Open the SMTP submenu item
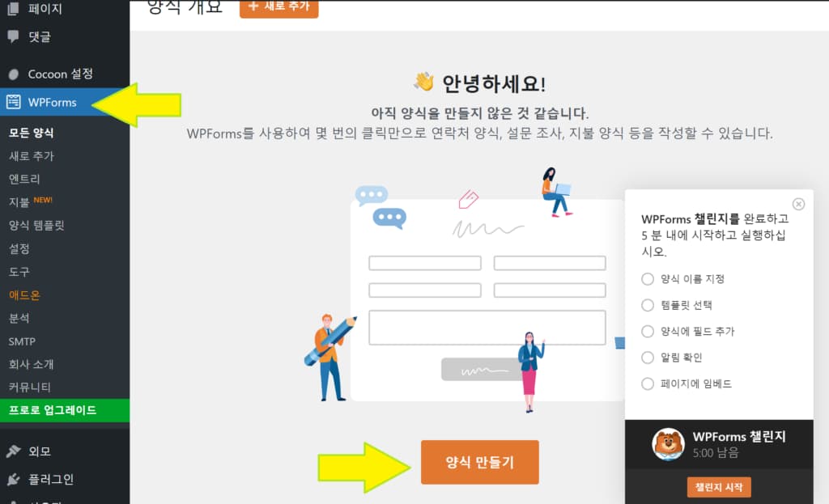The image size is (829, 504). click(x=22, y=341)
